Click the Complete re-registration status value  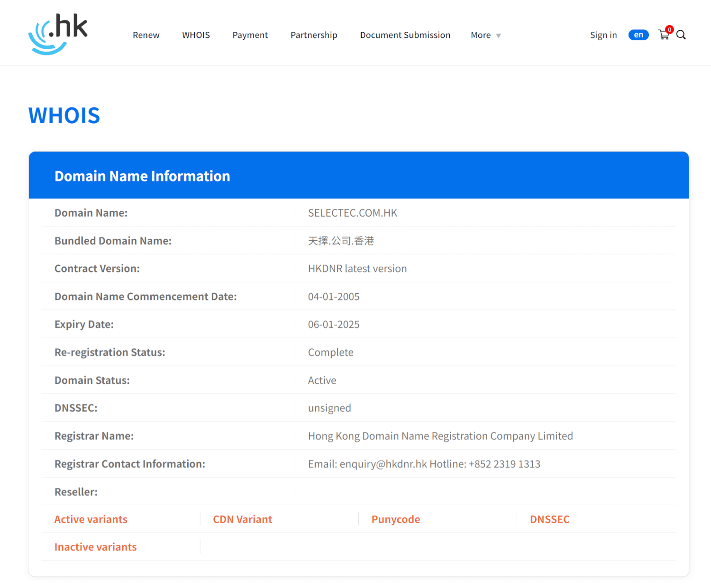[331, 353]
